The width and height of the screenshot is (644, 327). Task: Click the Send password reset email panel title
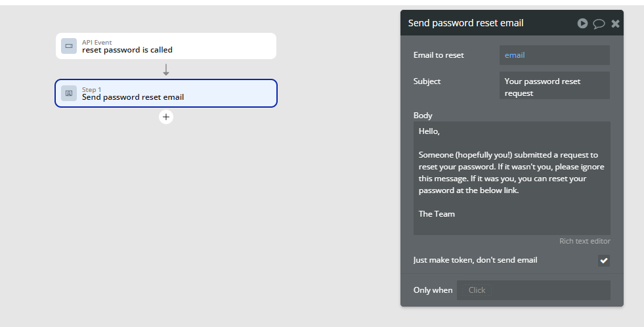(x=465, y=23)
